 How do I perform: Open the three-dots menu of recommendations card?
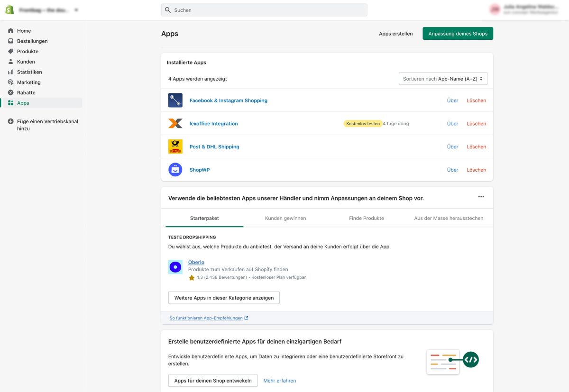481,197
